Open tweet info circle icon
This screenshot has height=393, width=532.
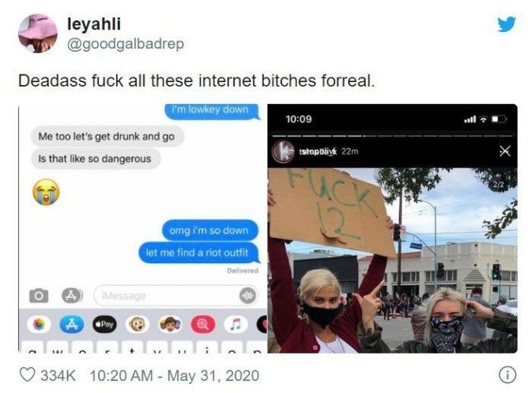coord(507,375)
